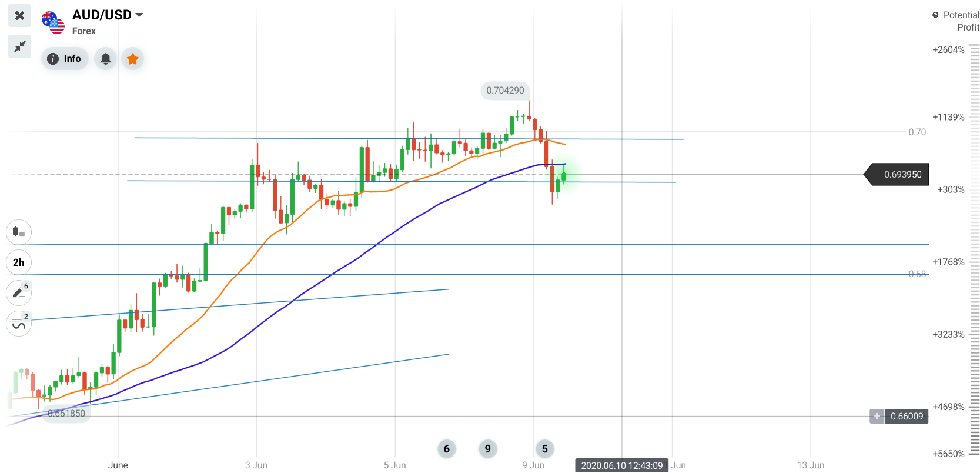Open the indicators list

(x=19, y=324)
